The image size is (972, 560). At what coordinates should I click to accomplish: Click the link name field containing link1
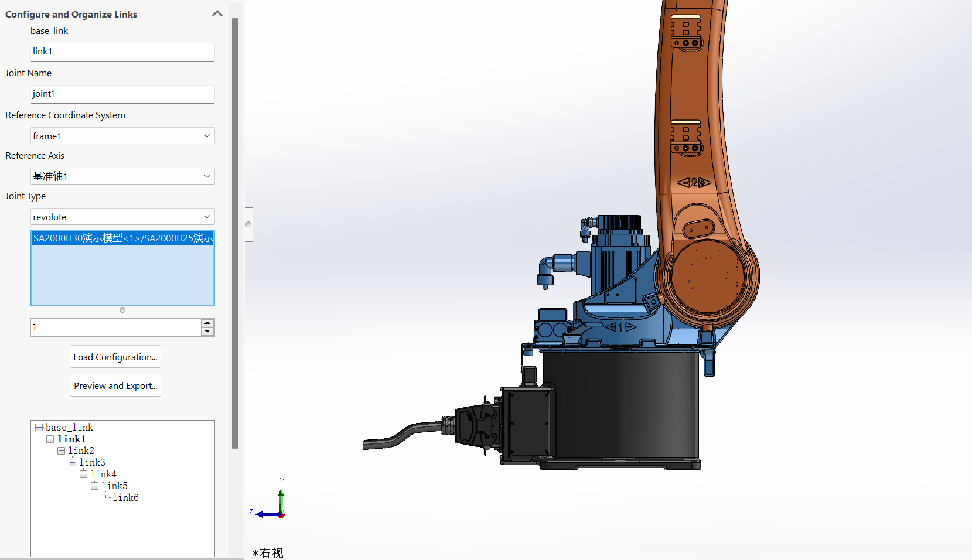122,52
